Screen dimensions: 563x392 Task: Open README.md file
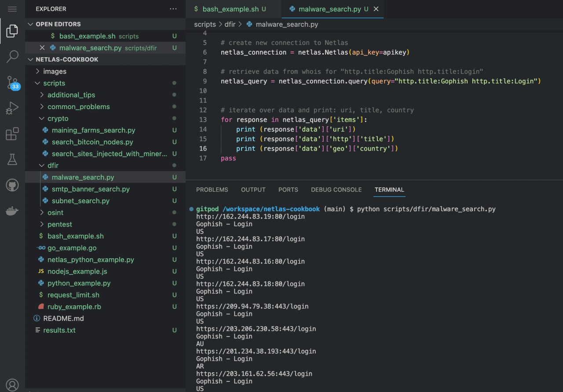click(x=105, y=319)
